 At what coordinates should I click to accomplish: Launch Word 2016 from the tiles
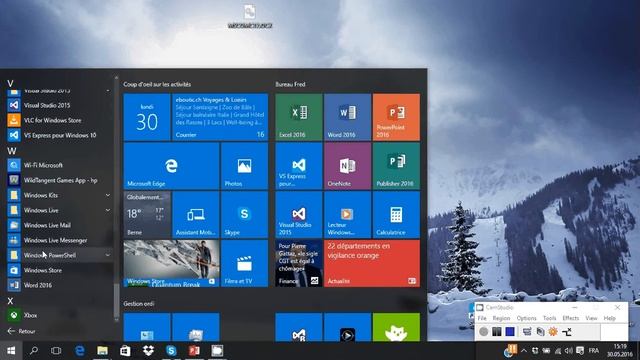click(x=347, y=117)
